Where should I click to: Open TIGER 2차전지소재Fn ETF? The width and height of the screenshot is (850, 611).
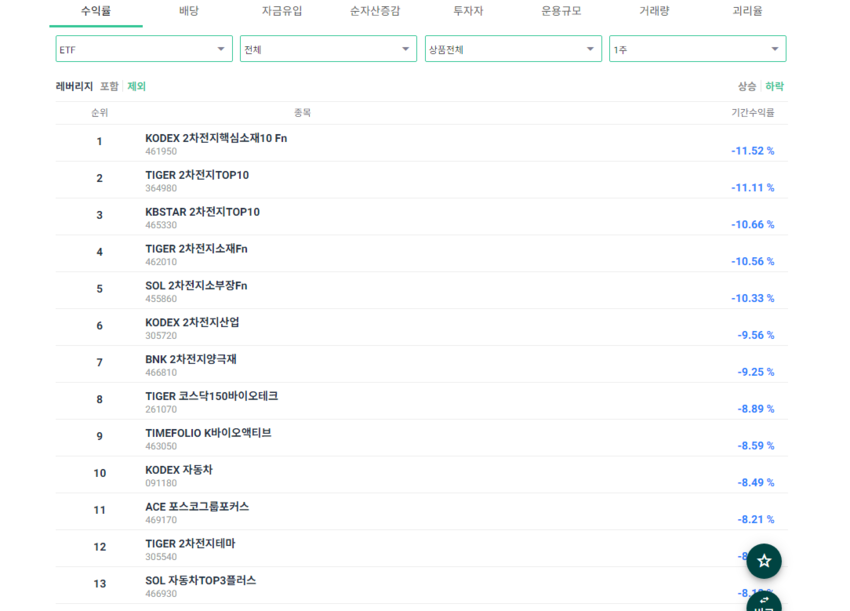pyautogui.click(x=196, y=249)
